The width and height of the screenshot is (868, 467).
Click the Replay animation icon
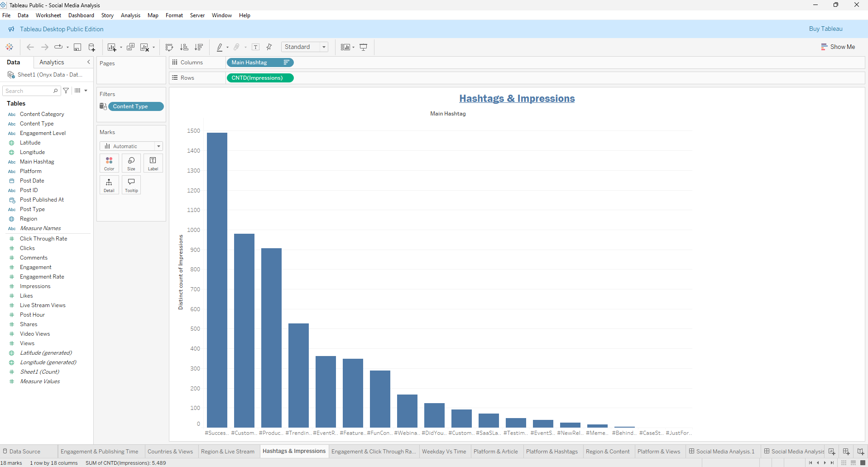(58, 47)
